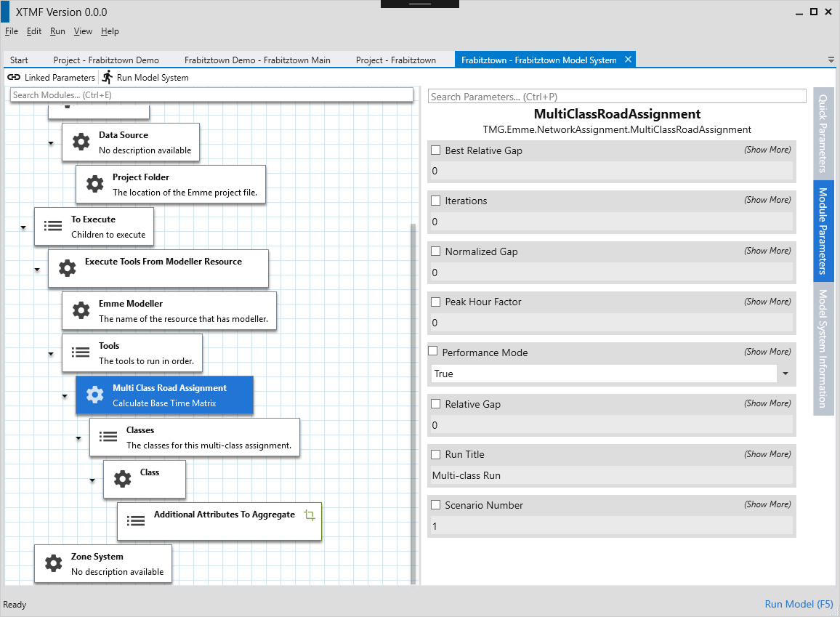The height and width of the screenshot is (617, 840).
Task: Click the Scenario Number value field
Action: click(612, 526)
